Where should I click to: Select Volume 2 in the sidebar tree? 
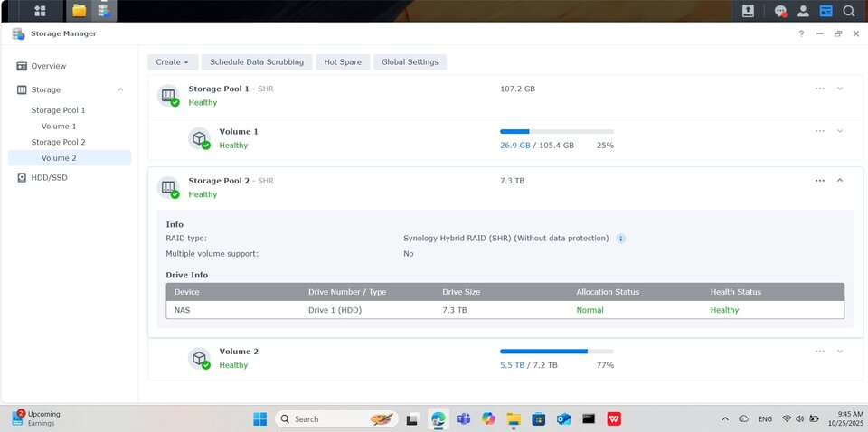click(x=70, y=157)
